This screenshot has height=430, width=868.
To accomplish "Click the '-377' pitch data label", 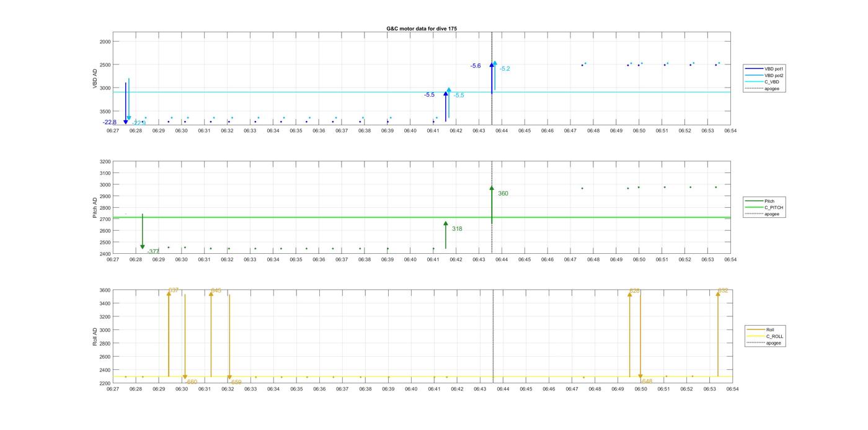I will [x=153, y=251].
